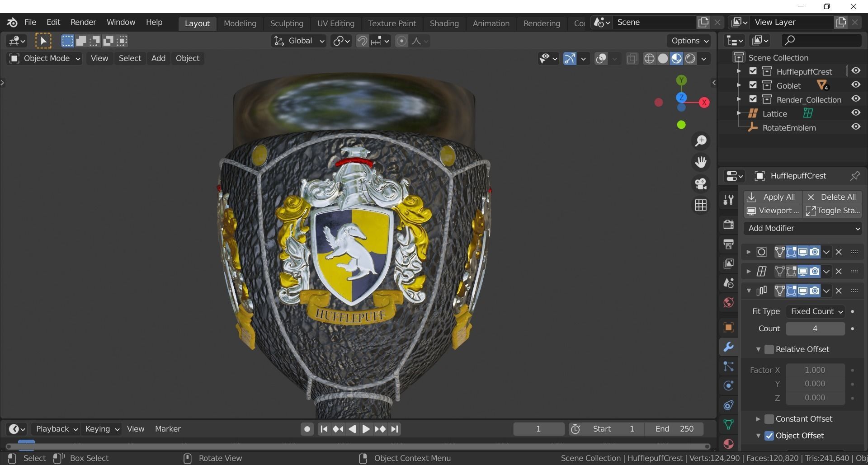This screenshot has height=465, width=868.
Task: Click current frame number field
Action: 538,429
